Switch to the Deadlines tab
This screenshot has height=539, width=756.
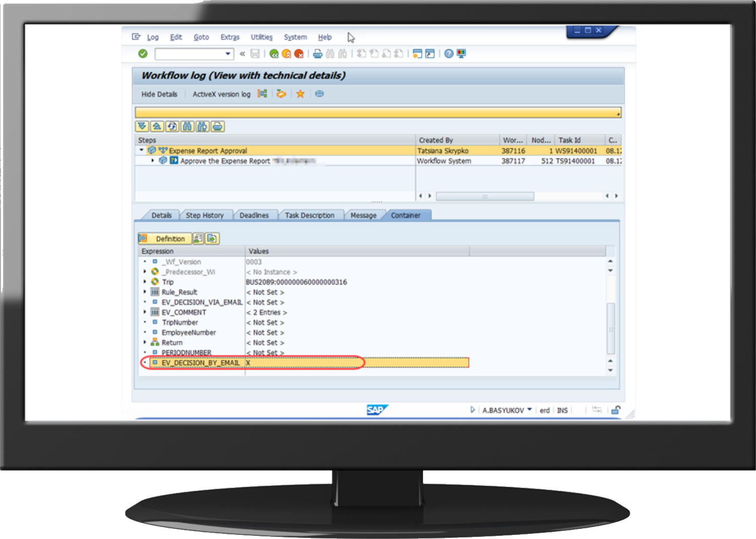pos(254,215)
